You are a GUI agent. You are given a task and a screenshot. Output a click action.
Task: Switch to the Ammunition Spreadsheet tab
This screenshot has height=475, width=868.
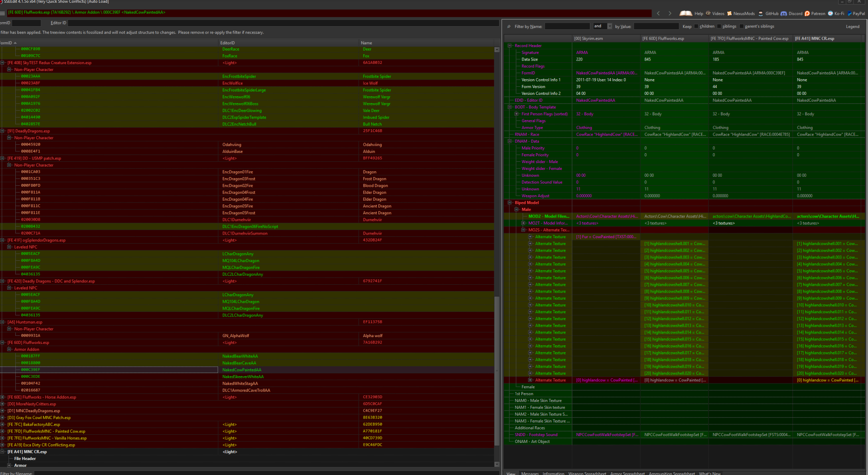672,473
